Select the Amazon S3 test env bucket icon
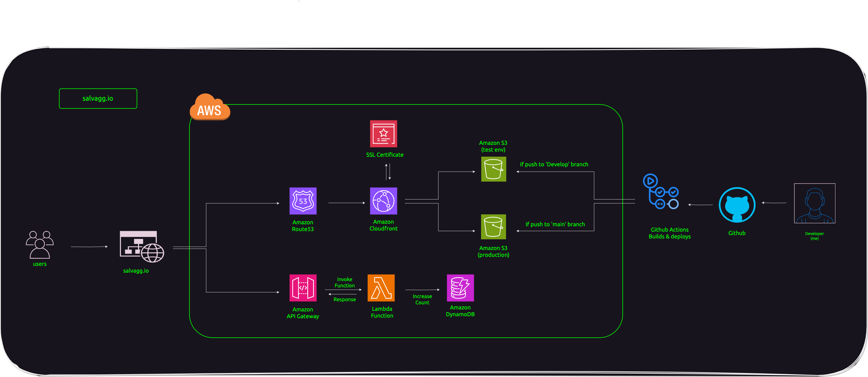 click(493, 169)
